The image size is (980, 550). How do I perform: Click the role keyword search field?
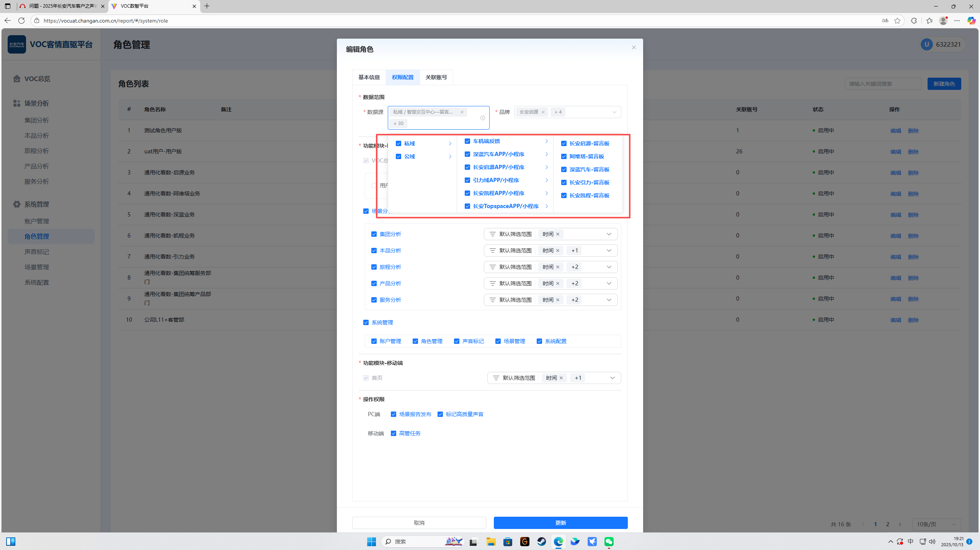pyautogui.click(x=882, y=84)
